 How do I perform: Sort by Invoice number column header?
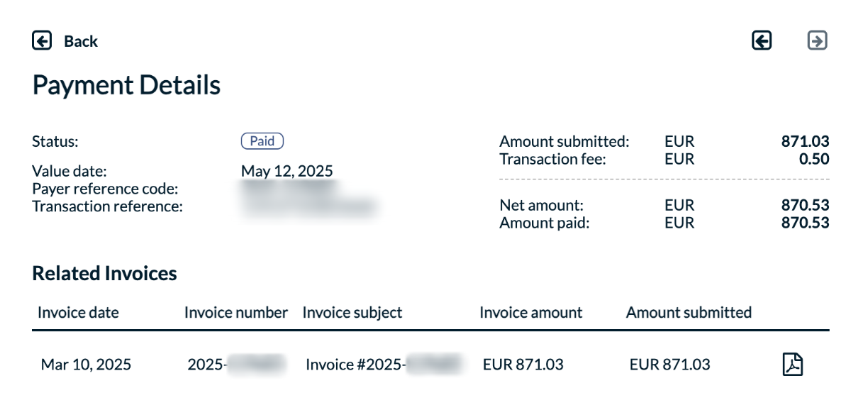[x=236, y=312]
